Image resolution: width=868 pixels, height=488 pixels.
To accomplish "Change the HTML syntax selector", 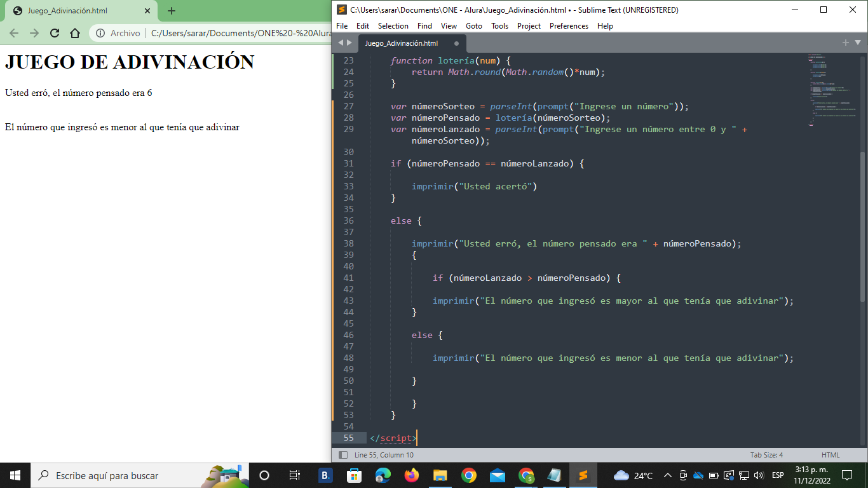I will [831, 455].
